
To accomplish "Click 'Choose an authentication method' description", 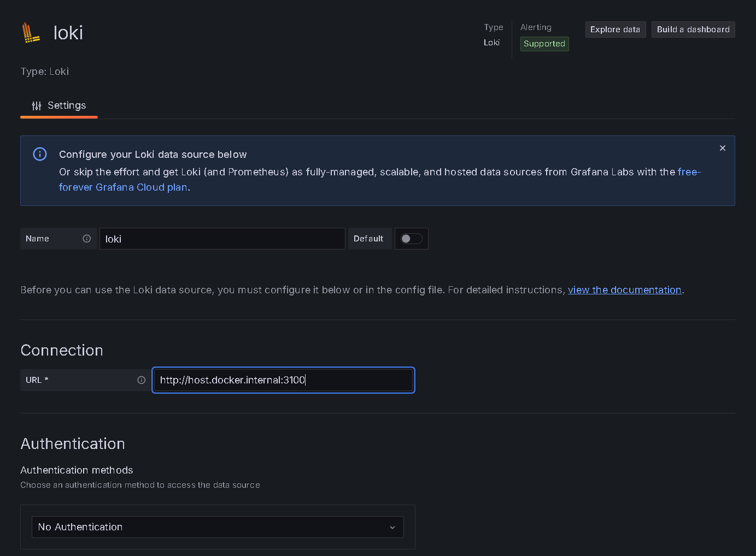I will 140,485.
